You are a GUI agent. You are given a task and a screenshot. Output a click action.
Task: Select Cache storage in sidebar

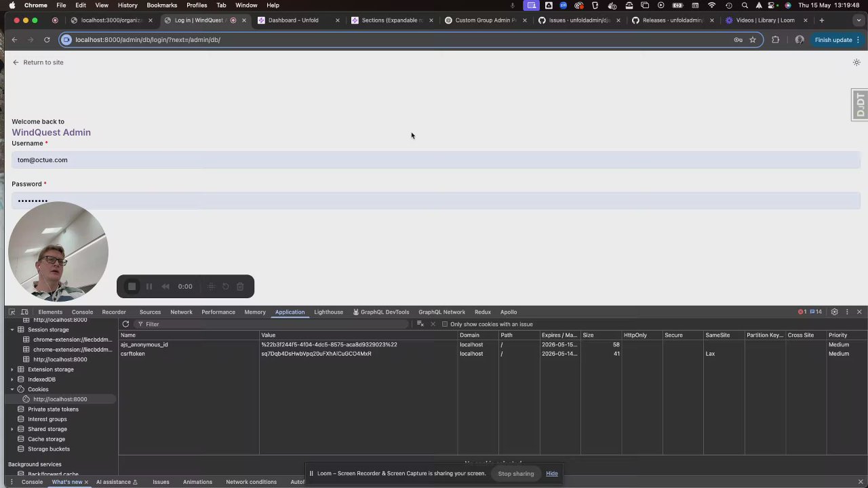(x=46, y=439)
